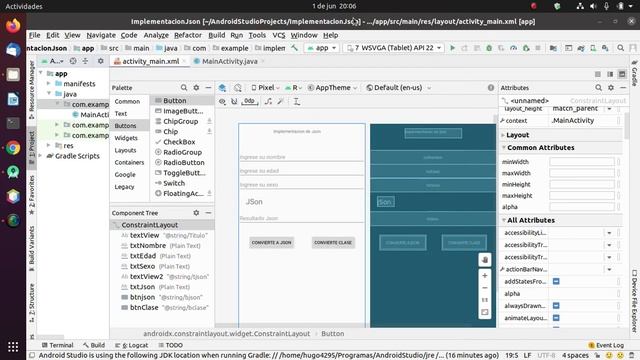Toggle View Options eye icon in design toolbar
Image resolution: width=640 pixels, height=360 pixels.
point(222,101)
